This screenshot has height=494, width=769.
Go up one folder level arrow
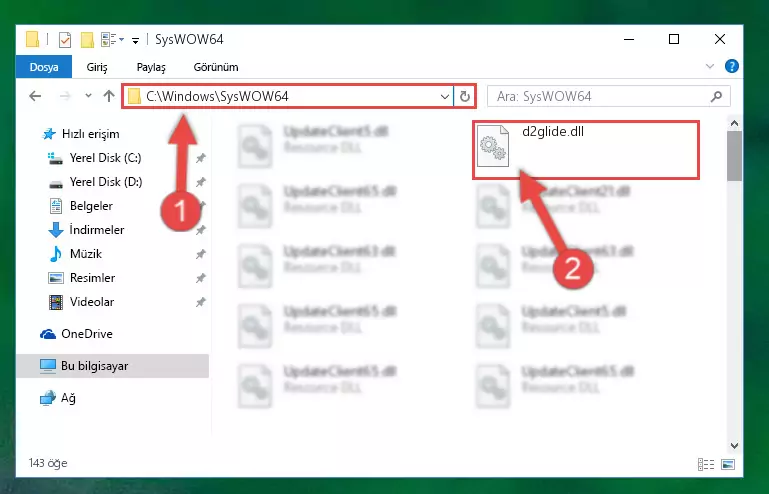tap(109, 96)
